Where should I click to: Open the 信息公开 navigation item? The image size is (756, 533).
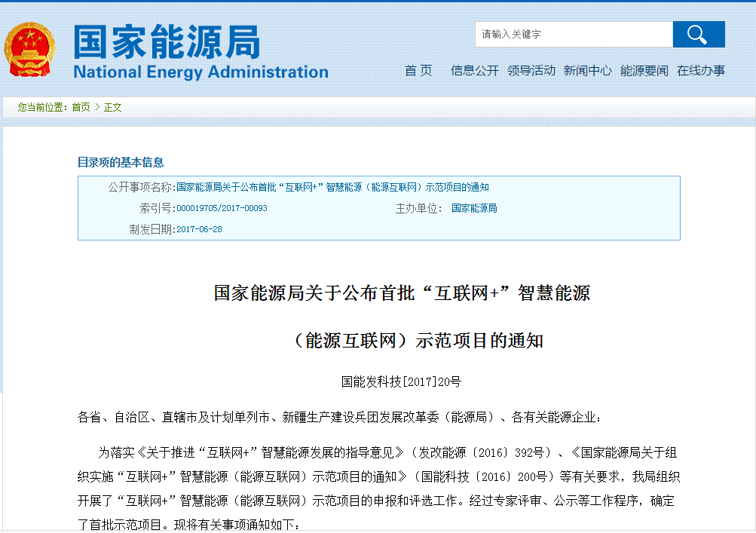474,71
